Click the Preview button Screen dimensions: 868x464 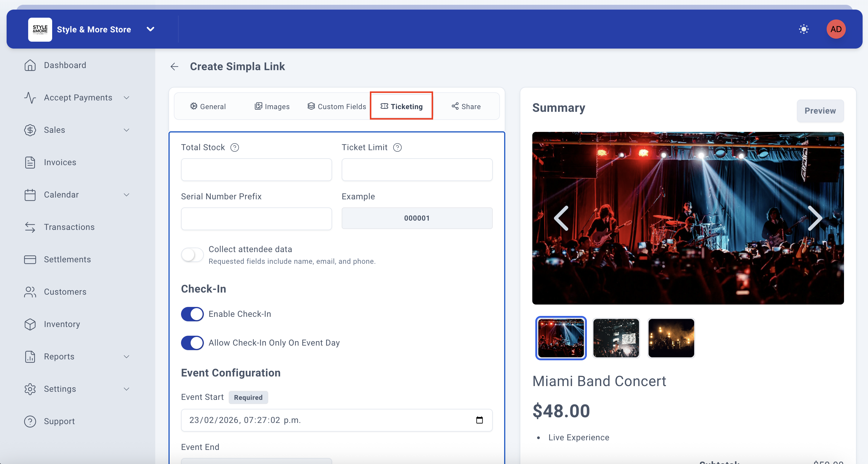click(820, 111)
